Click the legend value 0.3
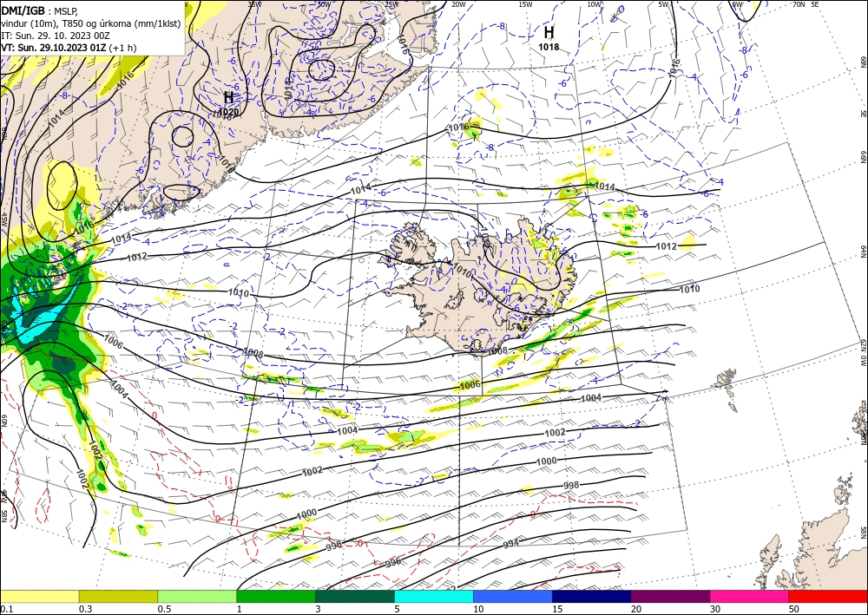The image size is (868, 615). click(85, 609)
